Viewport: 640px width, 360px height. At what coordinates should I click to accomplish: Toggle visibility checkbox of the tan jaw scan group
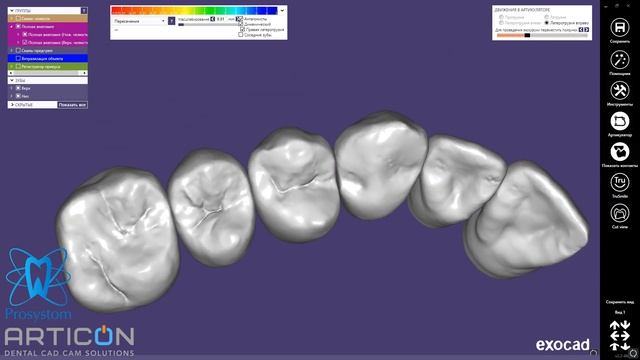pos(18,19)
